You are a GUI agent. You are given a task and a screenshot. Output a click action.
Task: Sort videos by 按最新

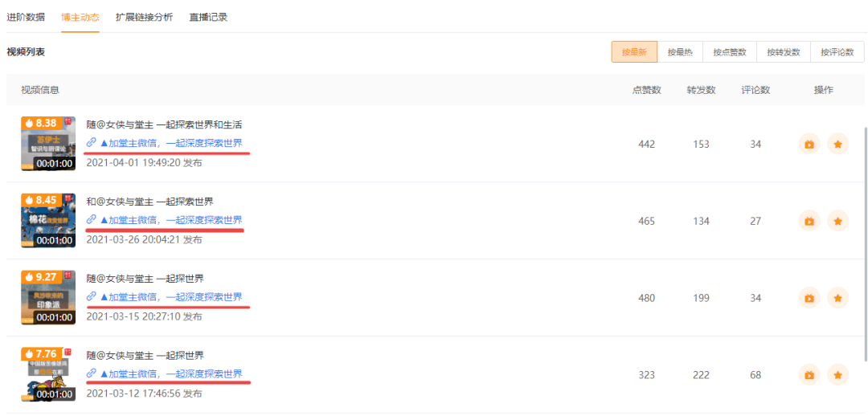click(634, 52)
